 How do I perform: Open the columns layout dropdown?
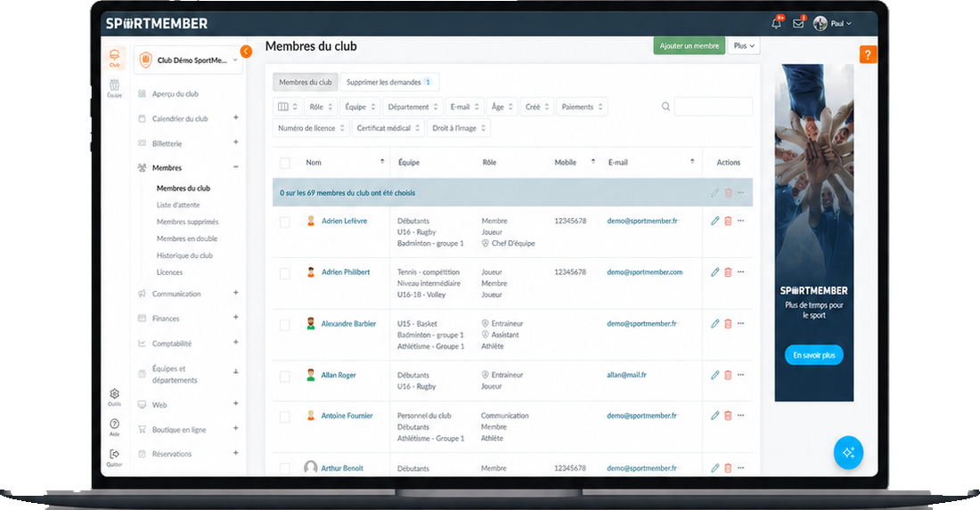[288, 107]
